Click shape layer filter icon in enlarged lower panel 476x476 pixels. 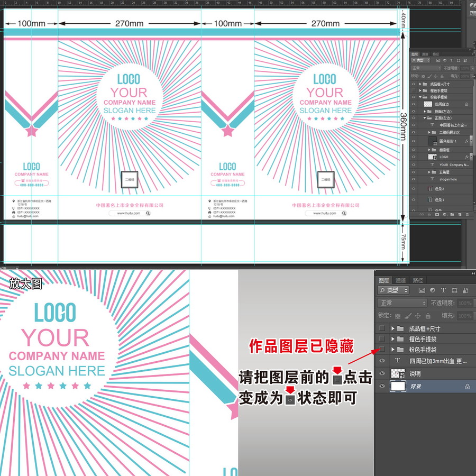[x=454, y=290]
